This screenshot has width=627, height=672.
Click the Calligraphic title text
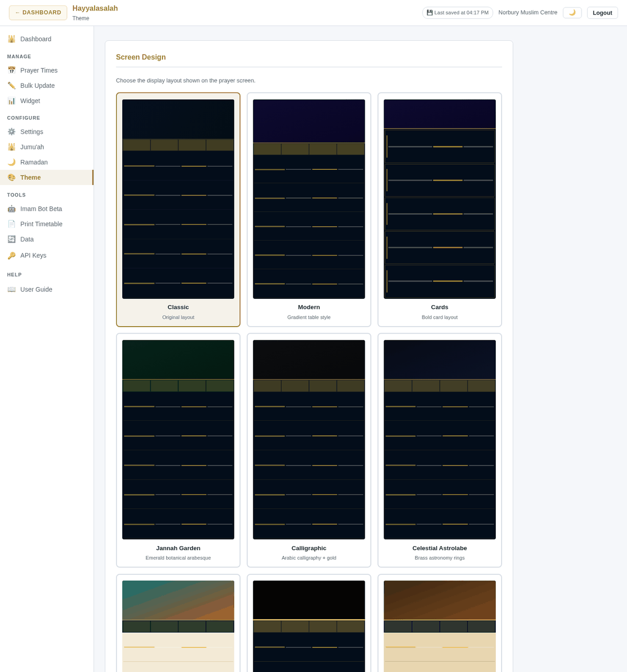309,548
